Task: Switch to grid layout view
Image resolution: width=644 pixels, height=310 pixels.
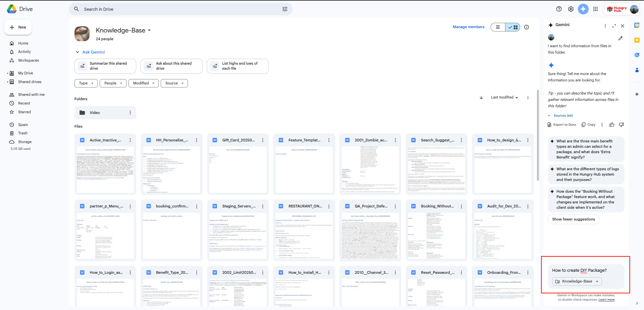Action: (513, 27)
